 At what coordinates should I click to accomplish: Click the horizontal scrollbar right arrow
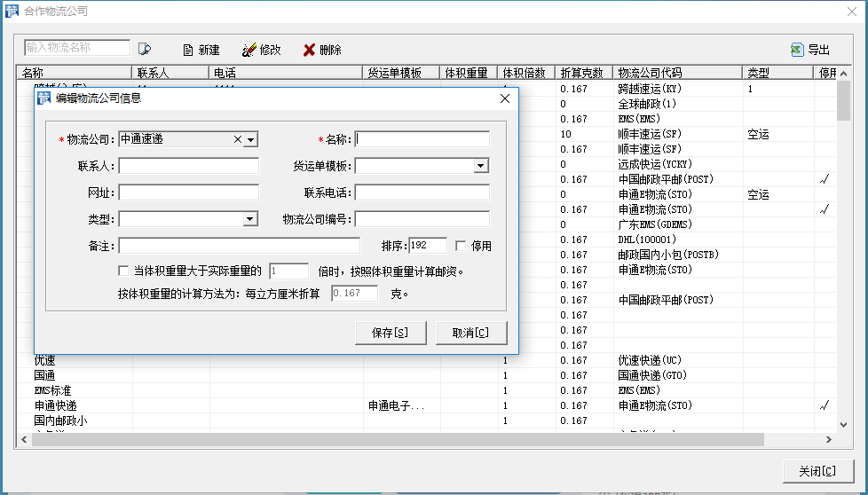[829, 440]
